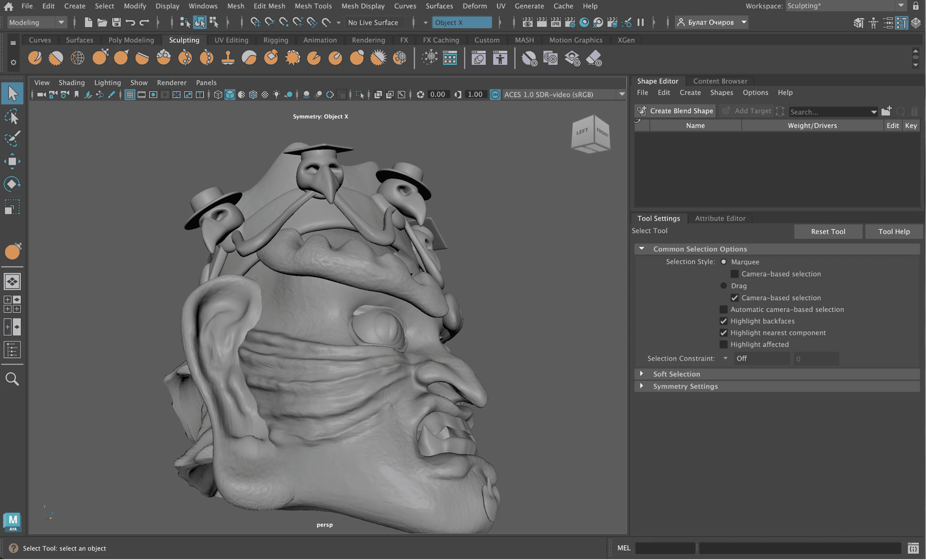Enable Highlight affected checkbox
The height and width of the screenshot is (560, 926).
(x=723, y=344)
